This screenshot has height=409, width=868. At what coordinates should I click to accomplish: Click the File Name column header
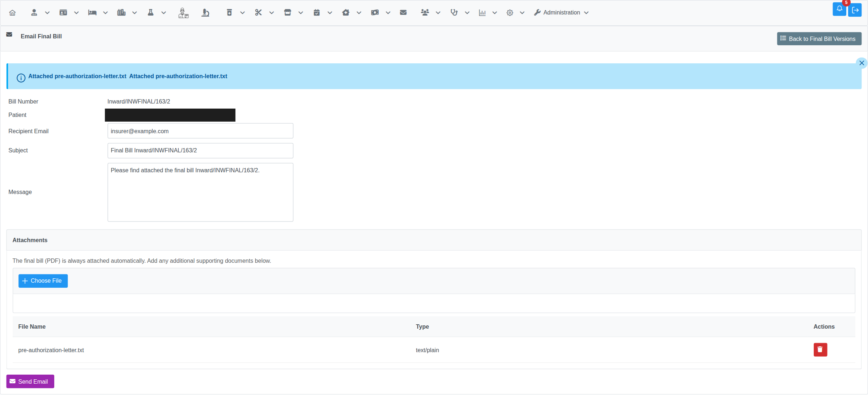coord(32,326)
